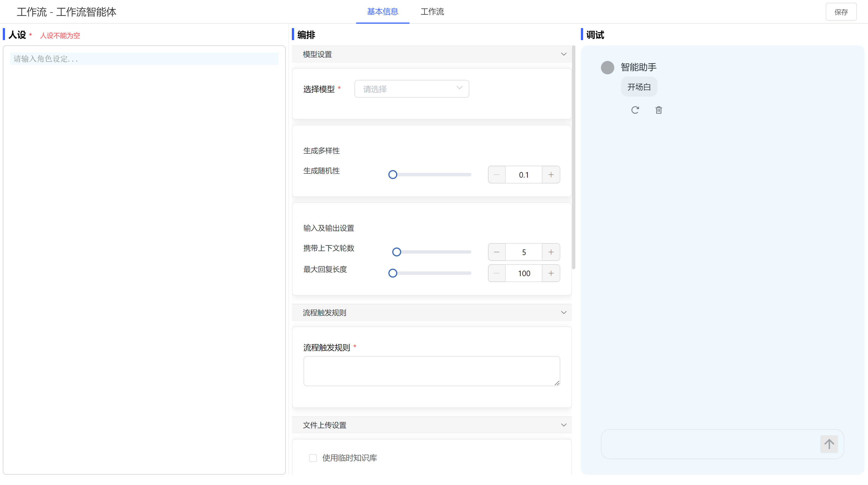This screenshot has height=485, width=868.
Task: Click the 开场白 message bubble
Action: (x=639, y=87)
